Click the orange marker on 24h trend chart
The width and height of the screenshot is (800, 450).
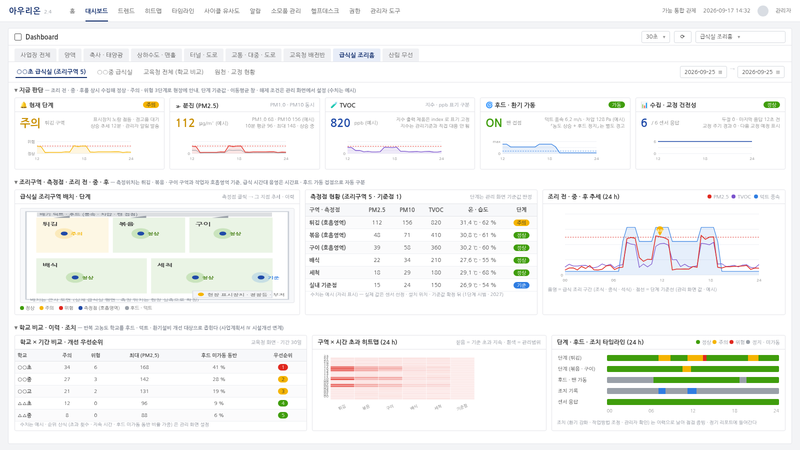point(659,230)
